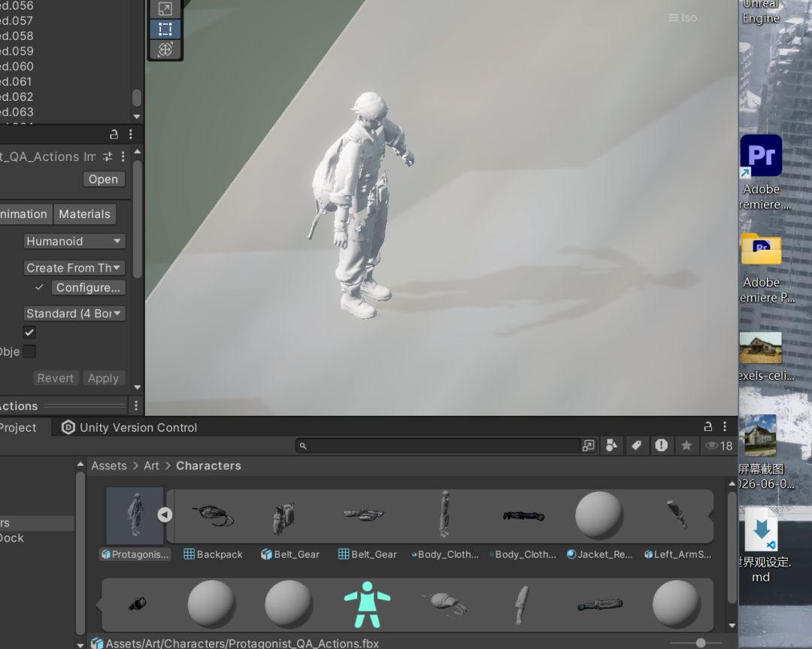The height and width of the screenshot is (649, 812).
Task: Open the Unreal Engine desktop shortcut
Action: (x=761, y=13)
